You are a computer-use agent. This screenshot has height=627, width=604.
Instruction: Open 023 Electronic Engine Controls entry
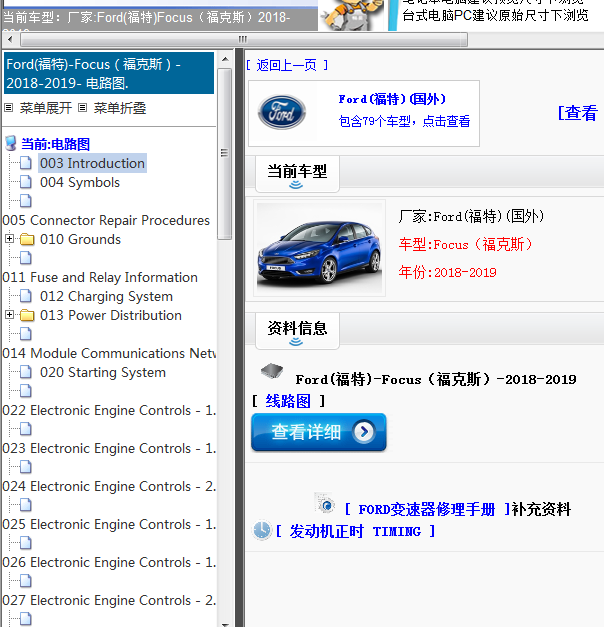[109, 448]
